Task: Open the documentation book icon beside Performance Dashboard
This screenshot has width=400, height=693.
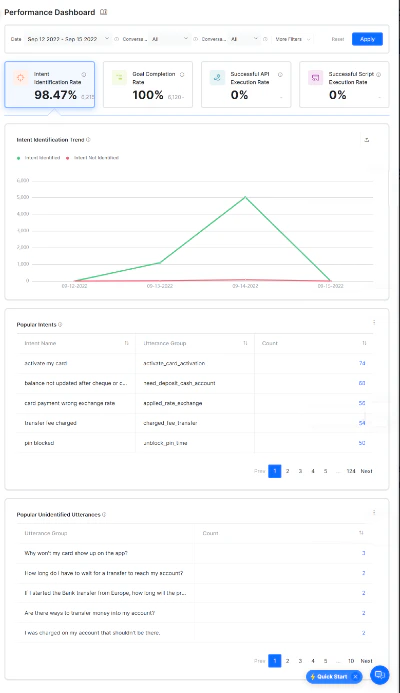Action: tap(103, 12)
